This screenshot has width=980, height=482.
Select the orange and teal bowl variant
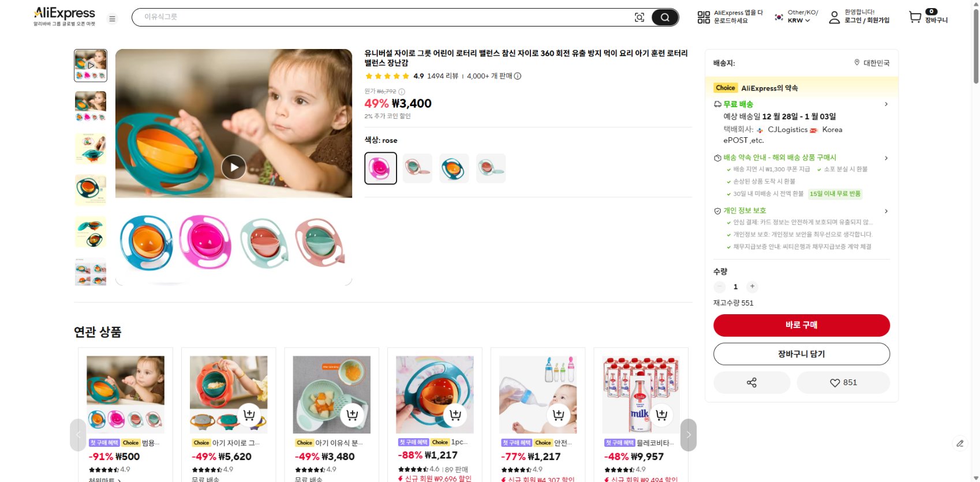coord(454,168)
